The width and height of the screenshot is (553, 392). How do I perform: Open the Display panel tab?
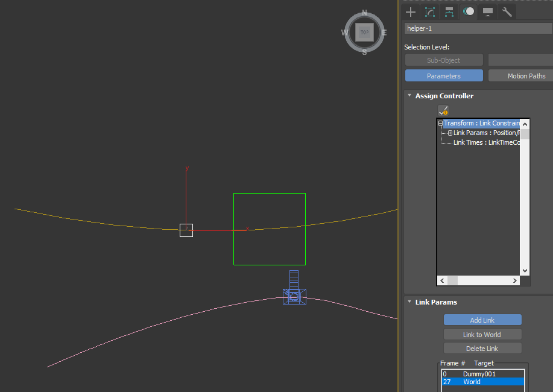pyautogui.click(x=488, y=11)
